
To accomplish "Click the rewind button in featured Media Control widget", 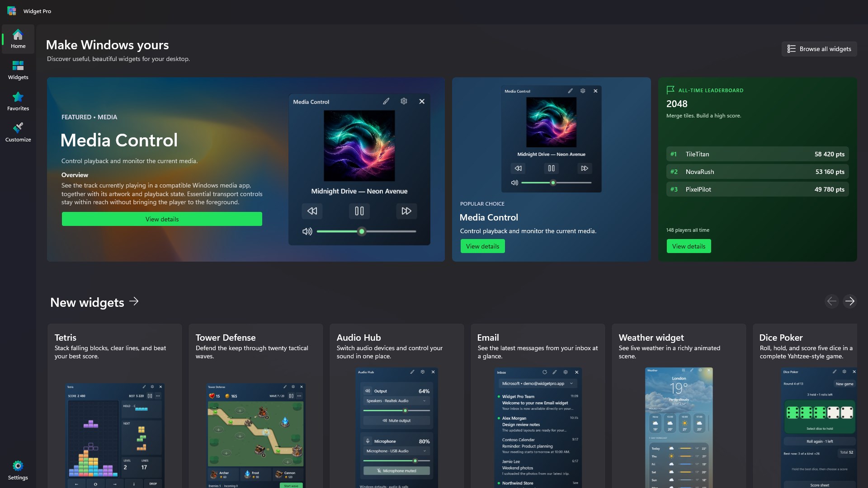I will coord(312,211).
